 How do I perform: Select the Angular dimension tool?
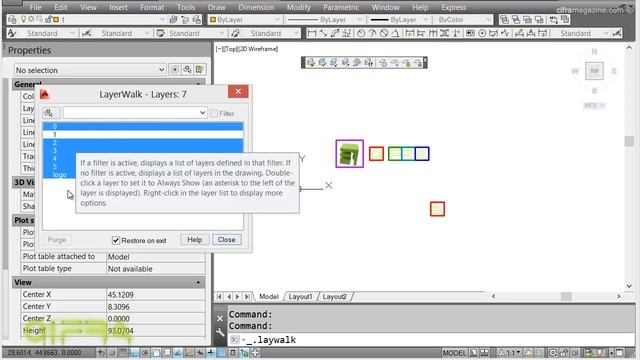[x=395, y=33]
